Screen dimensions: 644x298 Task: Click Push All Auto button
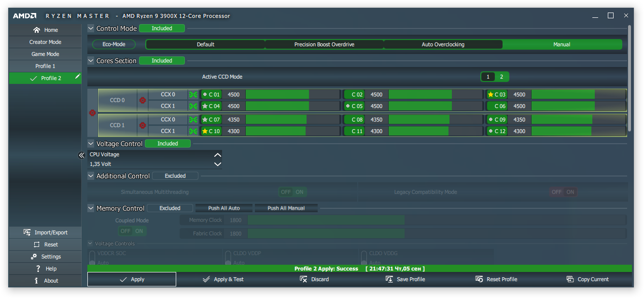[224, 208]
